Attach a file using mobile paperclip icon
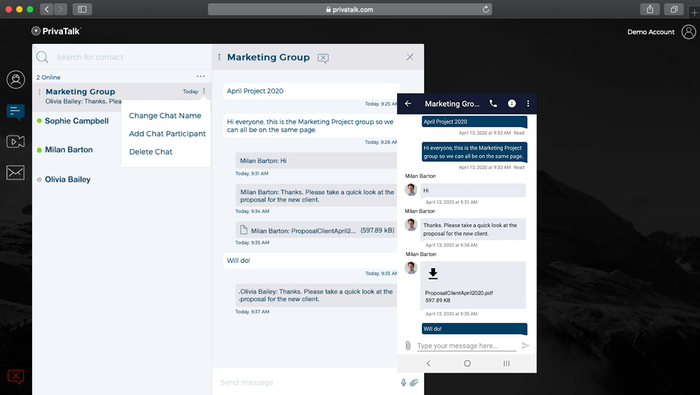 [x=408, y=345]
